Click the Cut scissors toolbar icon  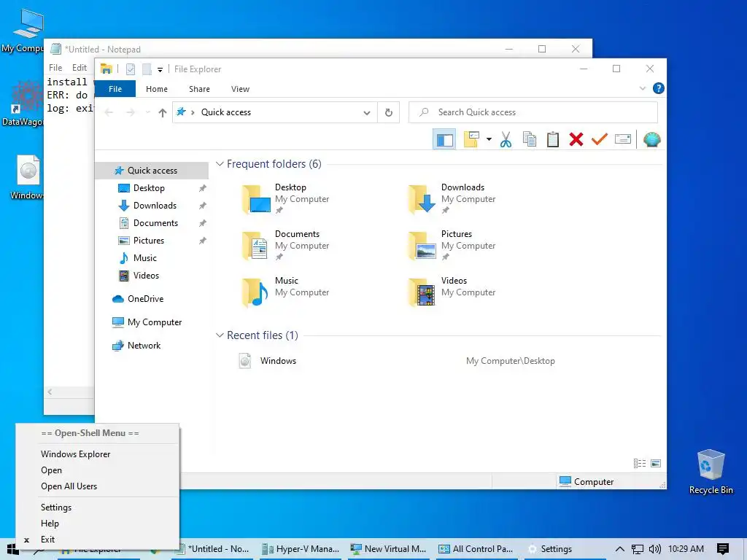[506, 139]
